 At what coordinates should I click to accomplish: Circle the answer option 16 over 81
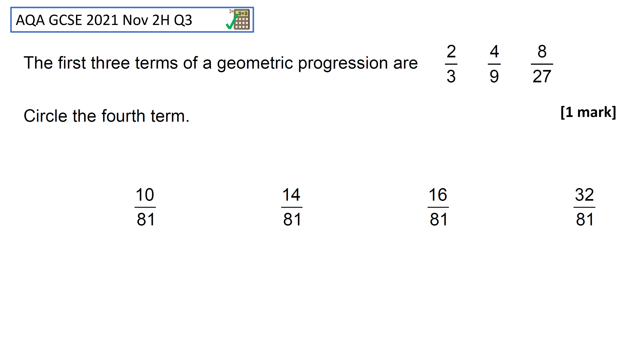[x=438, y=207]
